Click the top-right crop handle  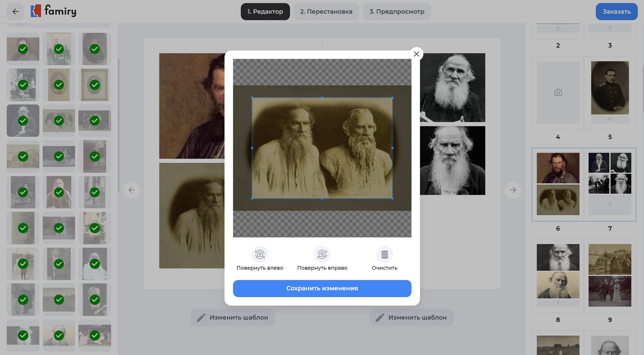392,98
